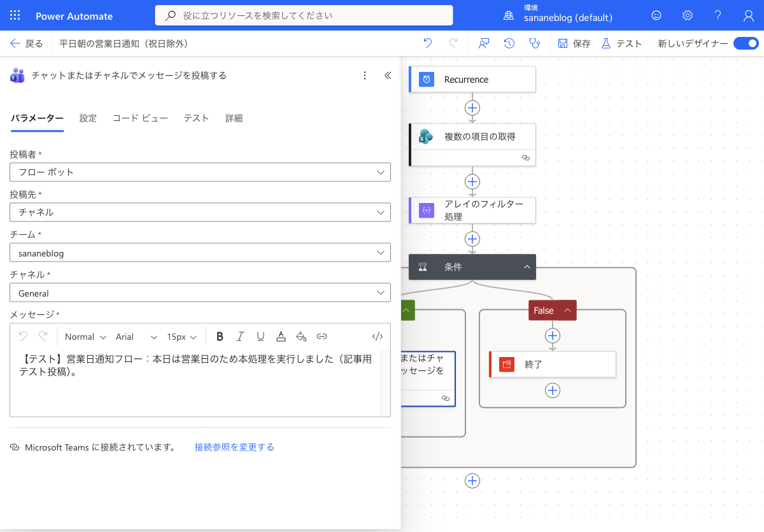Switch to the パラメーター tab
The image size is (764, 532).
pos(37,118)
